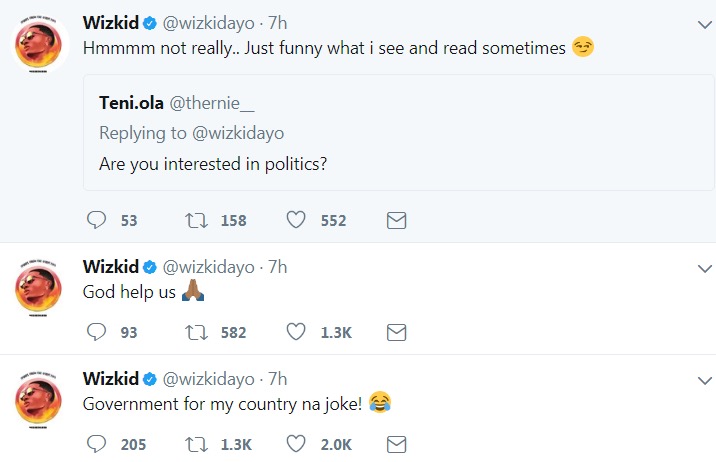
Task: Reply to 'Government for my country' tweet
Action: (x=97, y=443)
